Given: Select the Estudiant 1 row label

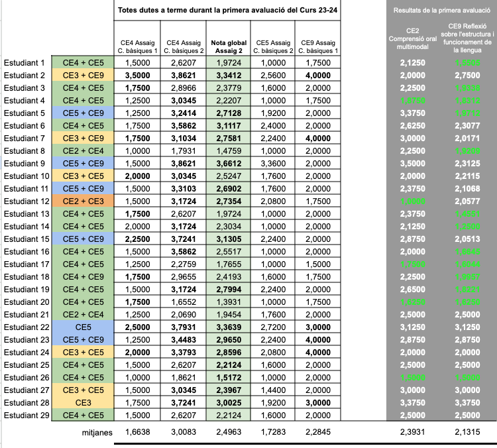Looking at the screenshot, I should coord(25,62).
